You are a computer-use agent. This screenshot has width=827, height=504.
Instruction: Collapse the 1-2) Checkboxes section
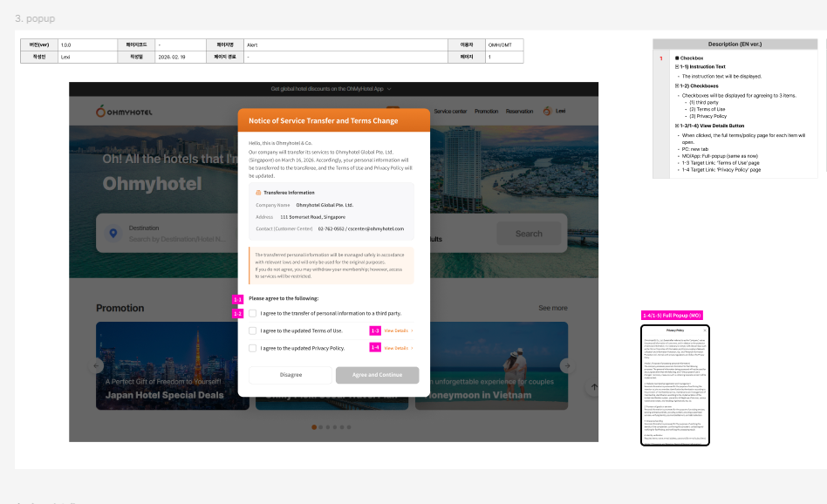tap(677, 86)
